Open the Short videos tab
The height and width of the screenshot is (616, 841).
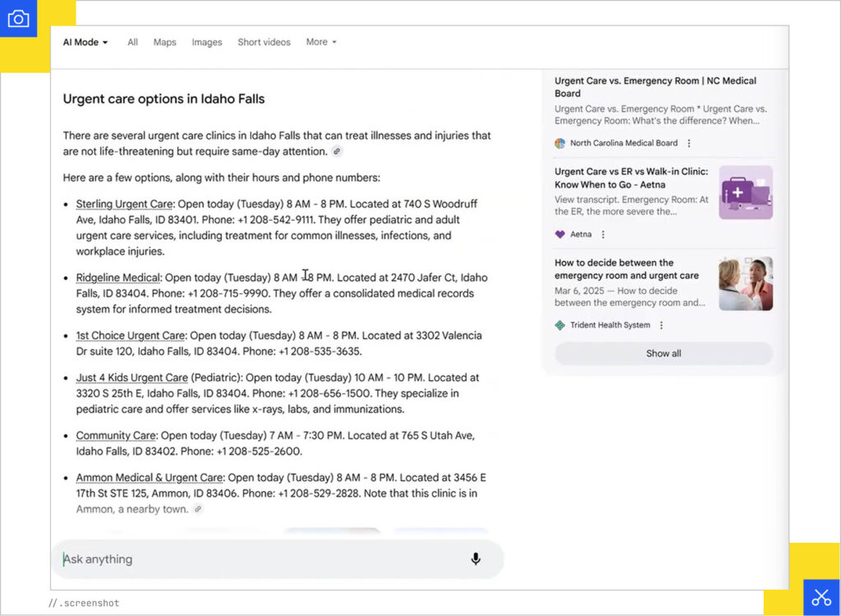[264, 42]
